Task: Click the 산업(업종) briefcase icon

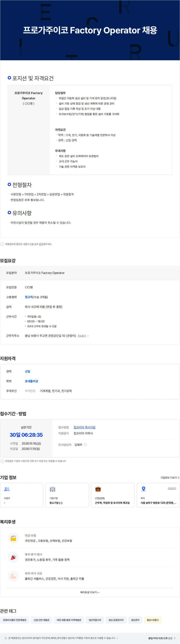Action: pyautogui.click(x=98, y=489)
